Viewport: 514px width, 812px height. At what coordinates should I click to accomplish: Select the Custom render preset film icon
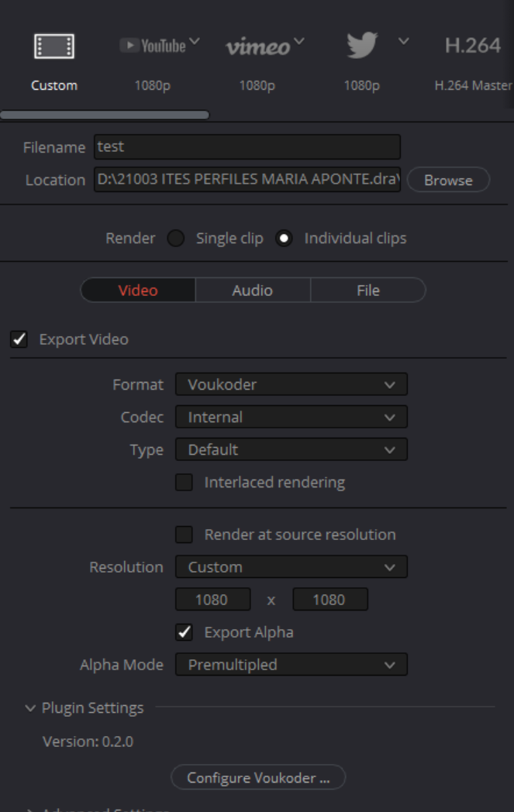click(54, 46)
